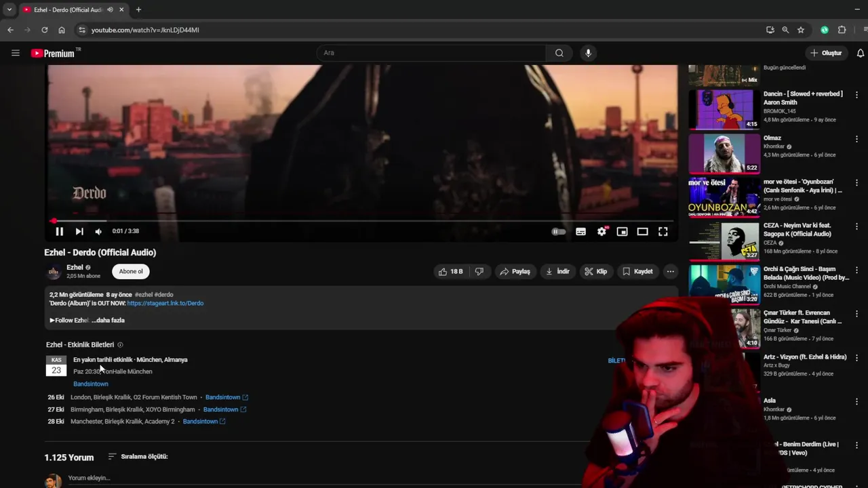868x488 pixels.
Task: Open options for CEZA video
Action: click(856, 226)
